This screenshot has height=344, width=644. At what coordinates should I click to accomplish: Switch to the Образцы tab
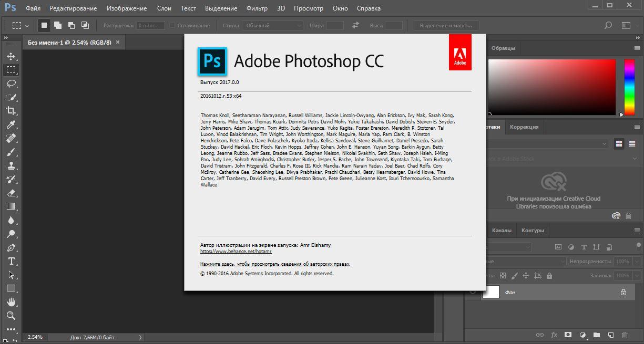(503, 48)
